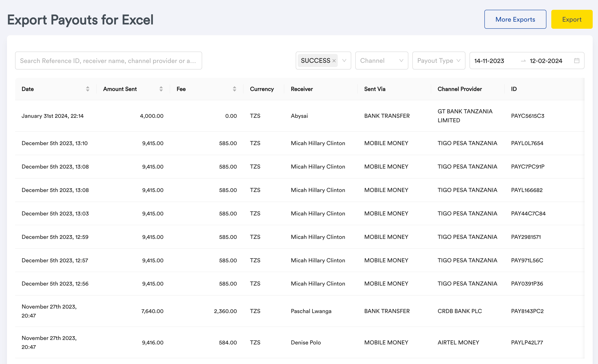The image size is (598, 364).
Task: Click GT BANK TANZANIA LIMITED provider cell
Action: [465, 116]
